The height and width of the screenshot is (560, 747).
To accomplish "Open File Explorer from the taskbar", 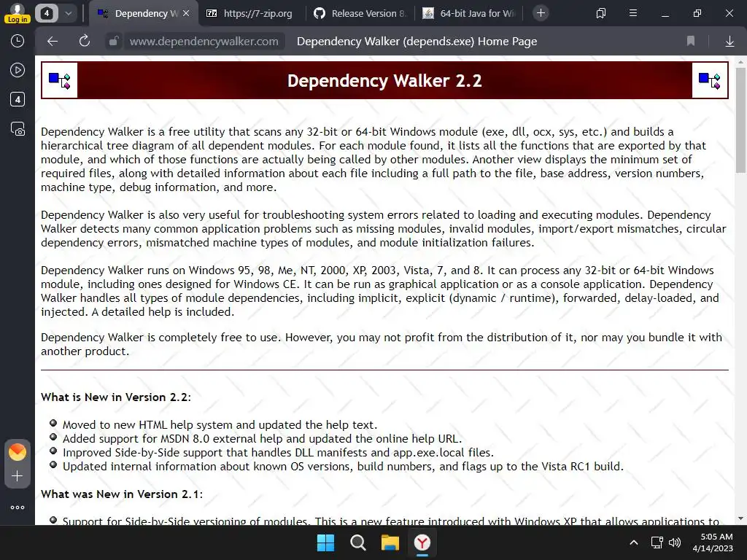I will [x=390, y=542].
